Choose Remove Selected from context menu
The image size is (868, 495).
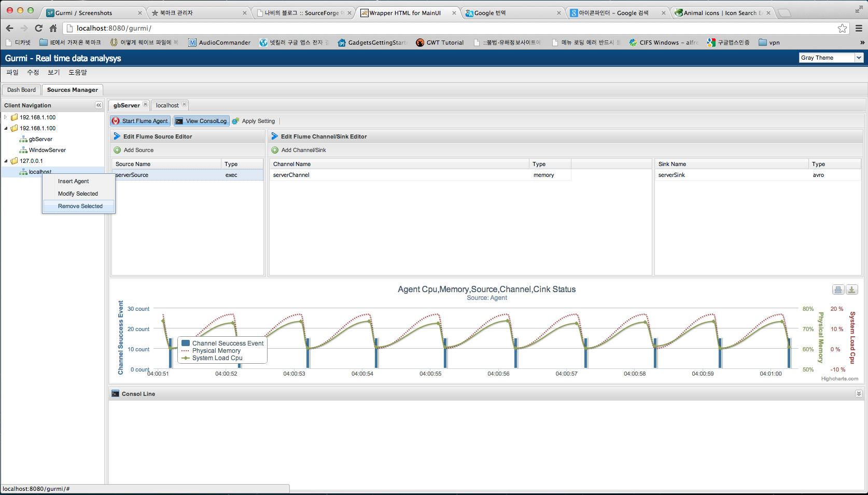(79, 206)
